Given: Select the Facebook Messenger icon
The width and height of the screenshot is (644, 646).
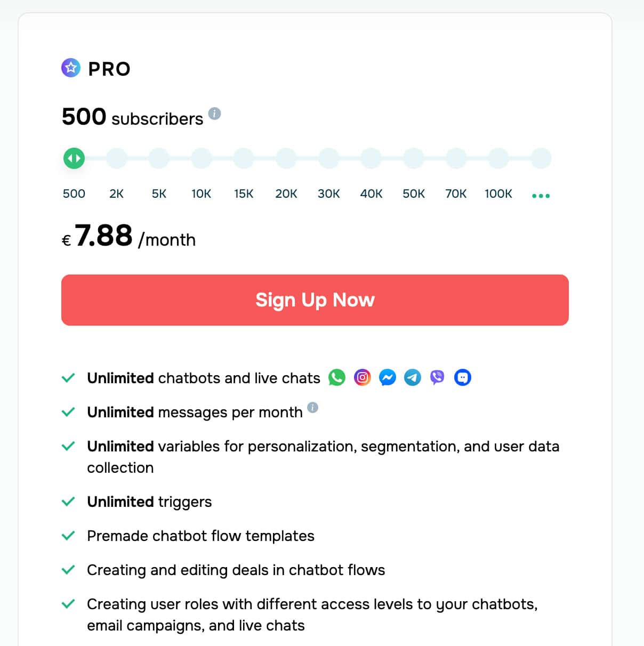Looking at the screenshot, I should pyautogui.click(x=387, y=377).
